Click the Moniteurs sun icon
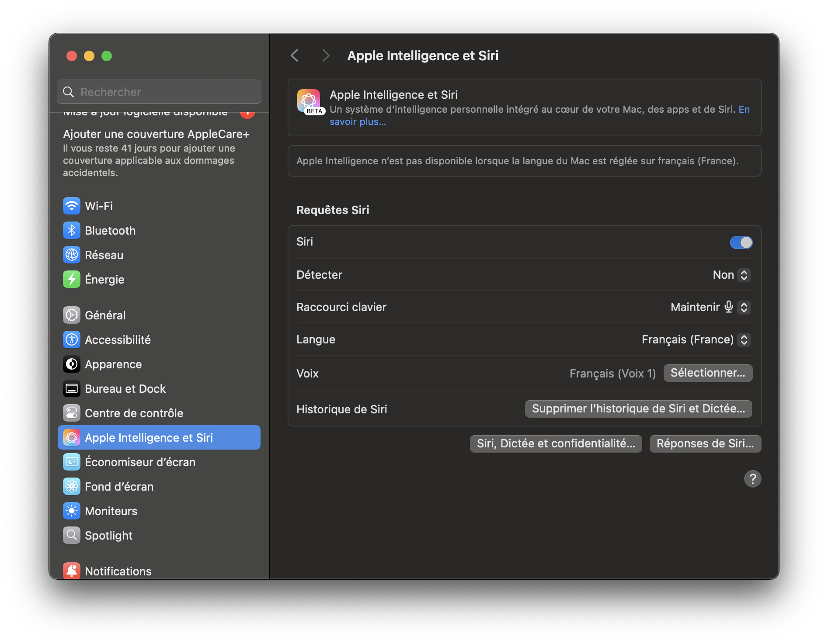This screenshot has height=644, width=828. tap(72, 511)
